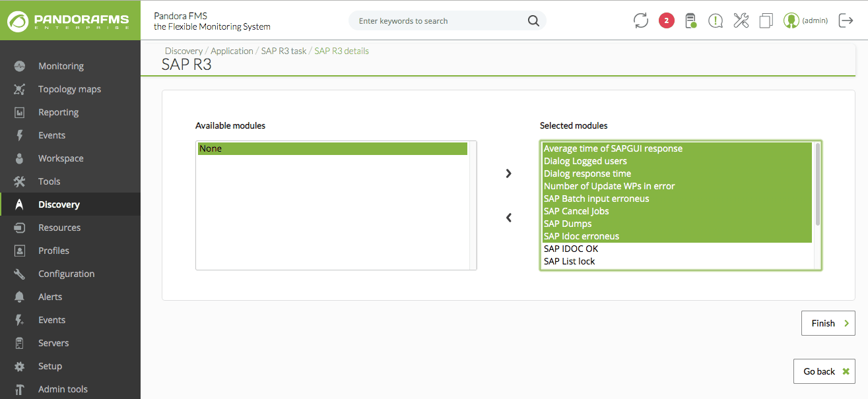
Task: Move modules right with the arrow
Action: click(x=508, y=173)
